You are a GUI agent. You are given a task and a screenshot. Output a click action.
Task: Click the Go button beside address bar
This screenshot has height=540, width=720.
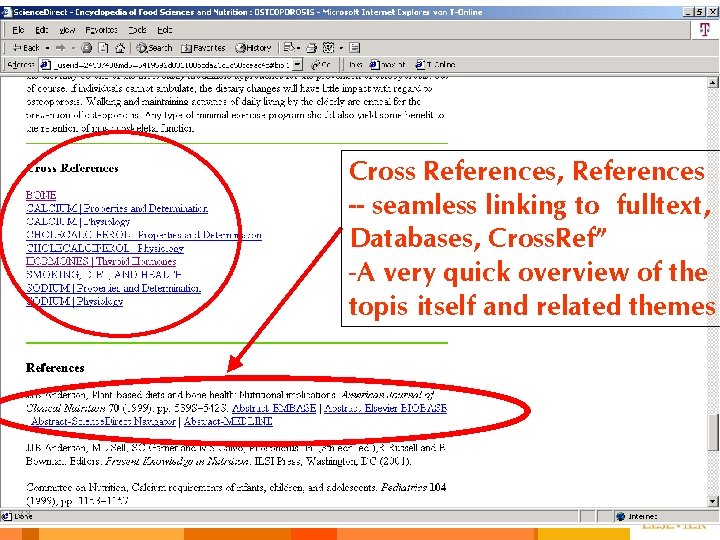pos(321,65)
